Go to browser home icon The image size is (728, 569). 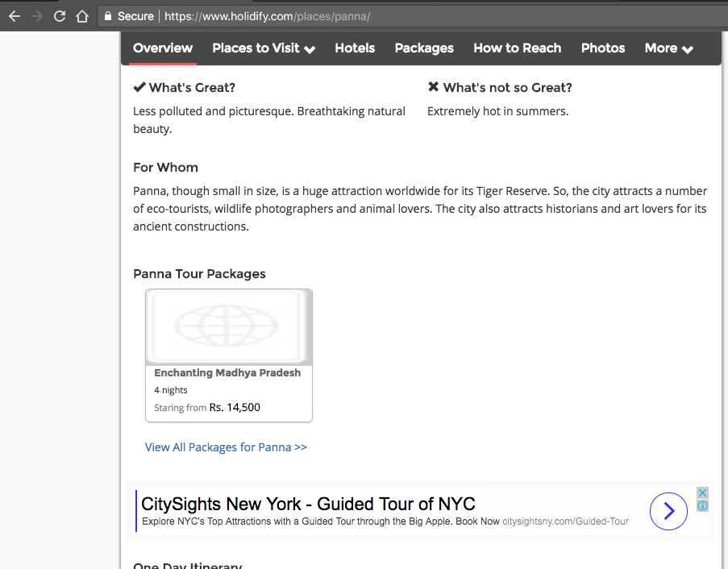tap(82, 16)
